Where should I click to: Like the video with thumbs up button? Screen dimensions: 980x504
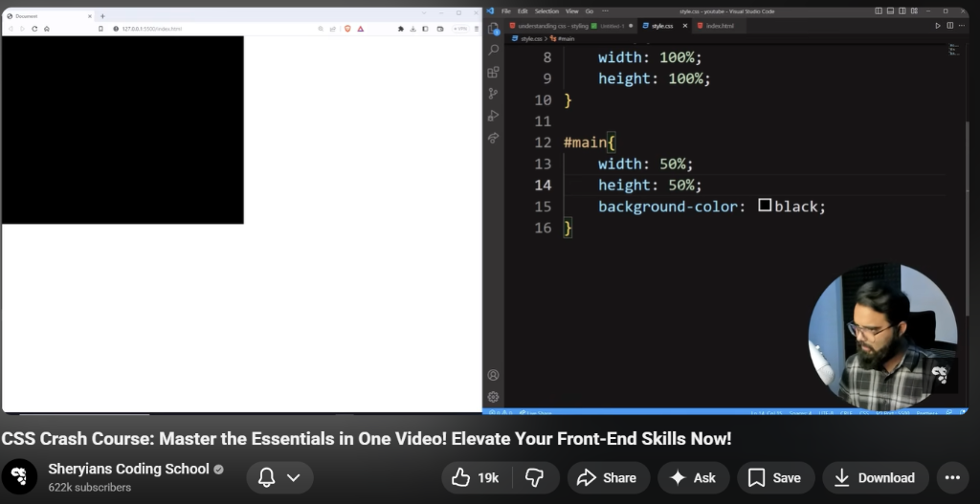tap(476, 477)
